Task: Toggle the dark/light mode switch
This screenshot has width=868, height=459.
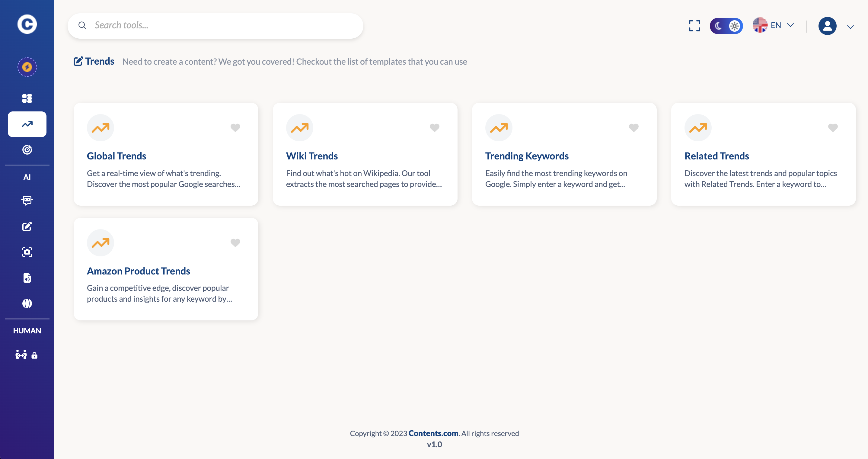Action: (x=726, y=26)
